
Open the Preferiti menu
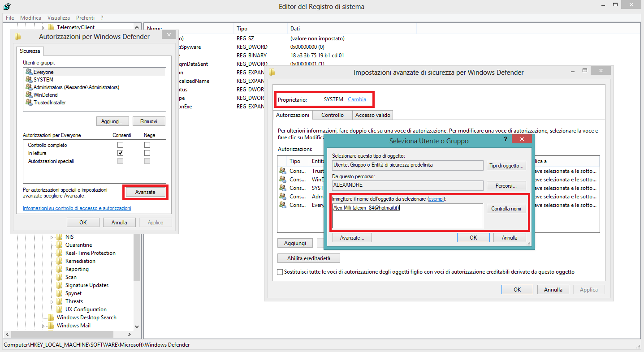click(85, 18)
